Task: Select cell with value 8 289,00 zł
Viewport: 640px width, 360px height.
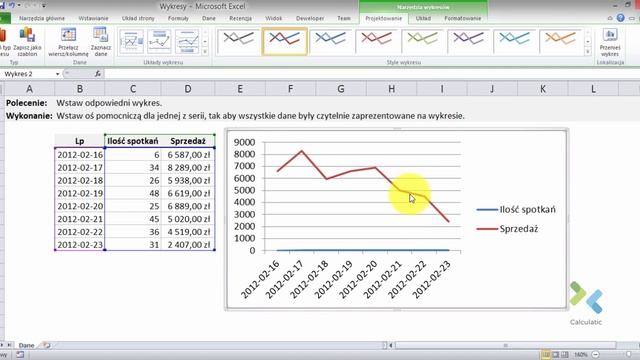Action: [x=188, y=167]
